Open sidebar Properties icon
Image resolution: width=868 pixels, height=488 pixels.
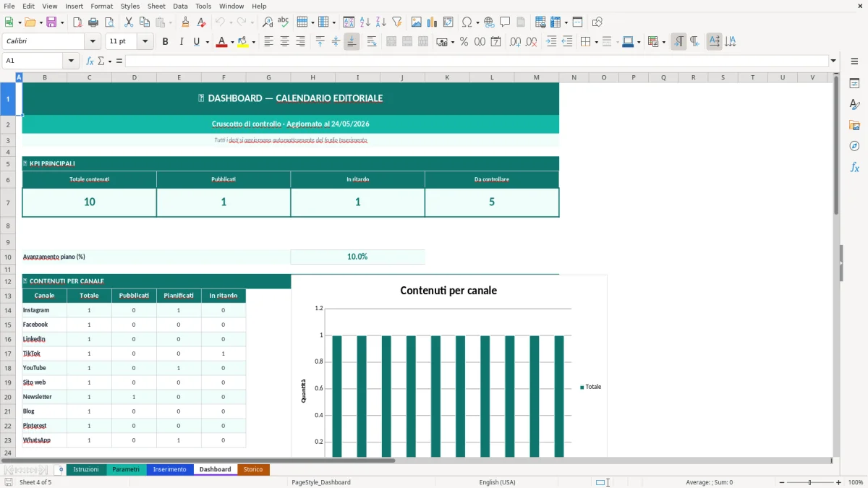tap(854, 83)
